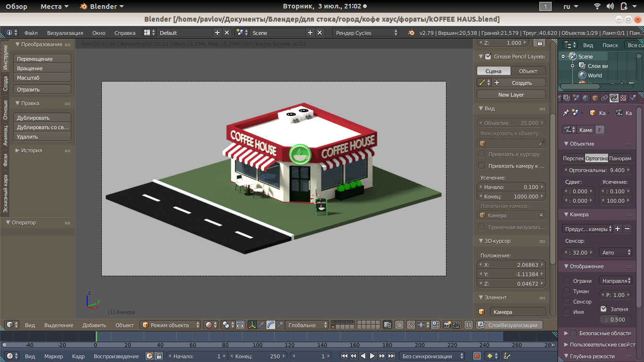Toggle the snap magnet icon
Screen dimensions: 644x362
pyautogui.click(x=411, y=325)
